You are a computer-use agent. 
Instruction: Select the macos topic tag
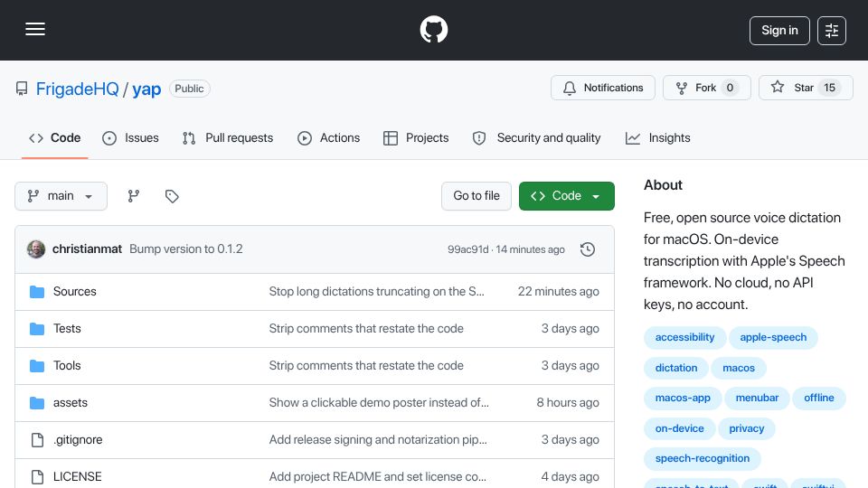(739, 368)
